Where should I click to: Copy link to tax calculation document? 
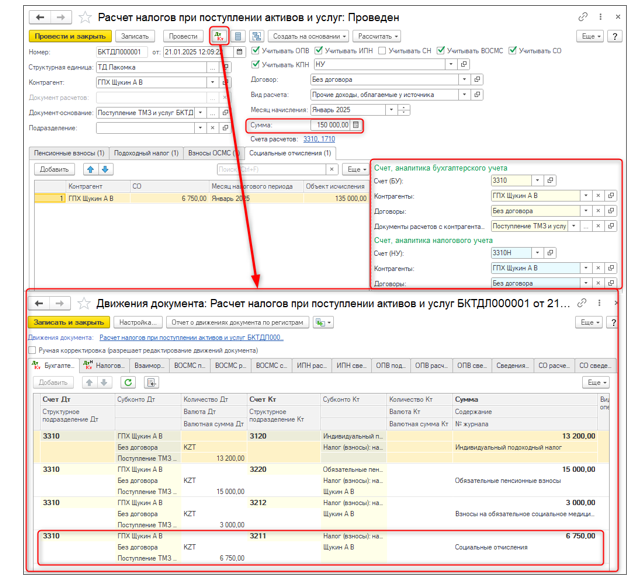pyautogui.click(x=582, y=17)
